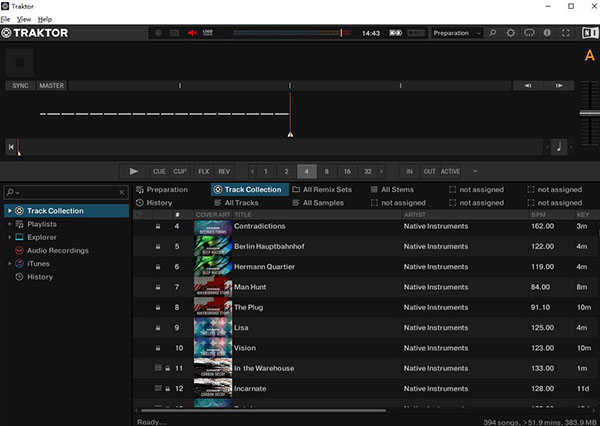Click the Traktor logo in header

click(35, 33)
